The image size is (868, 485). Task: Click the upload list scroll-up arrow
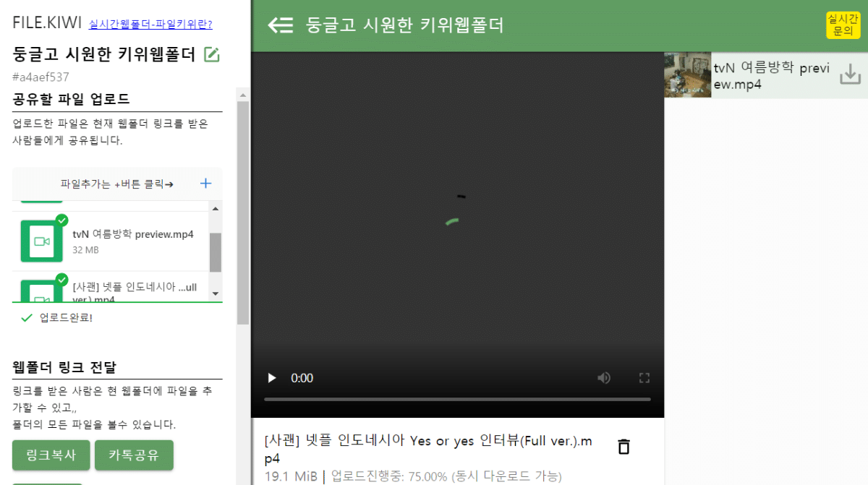pos(215,208)
